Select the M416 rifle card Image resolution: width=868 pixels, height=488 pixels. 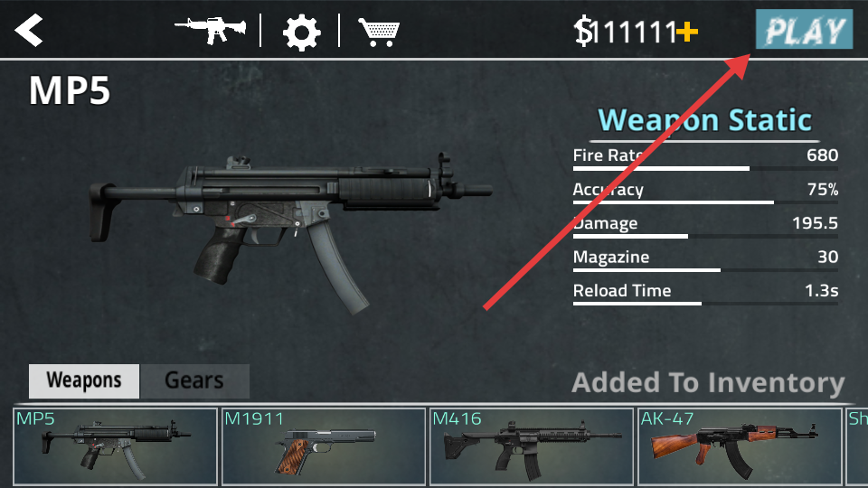(532, 446)
